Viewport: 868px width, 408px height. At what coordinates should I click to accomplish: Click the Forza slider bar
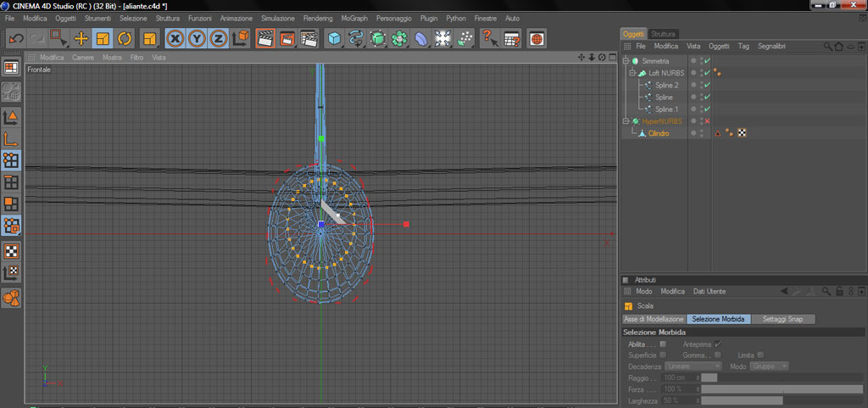[x=780, y=388]
